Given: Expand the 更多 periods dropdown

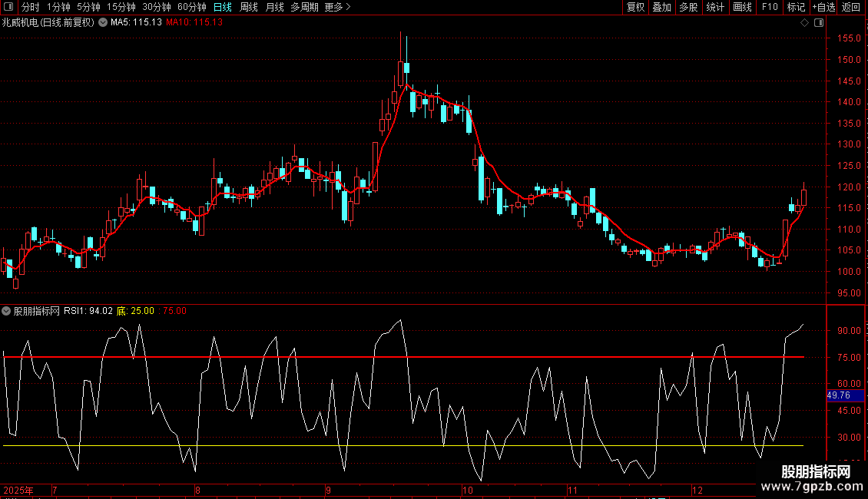Looking at the screenshot, I should click(x=338, y=7).
